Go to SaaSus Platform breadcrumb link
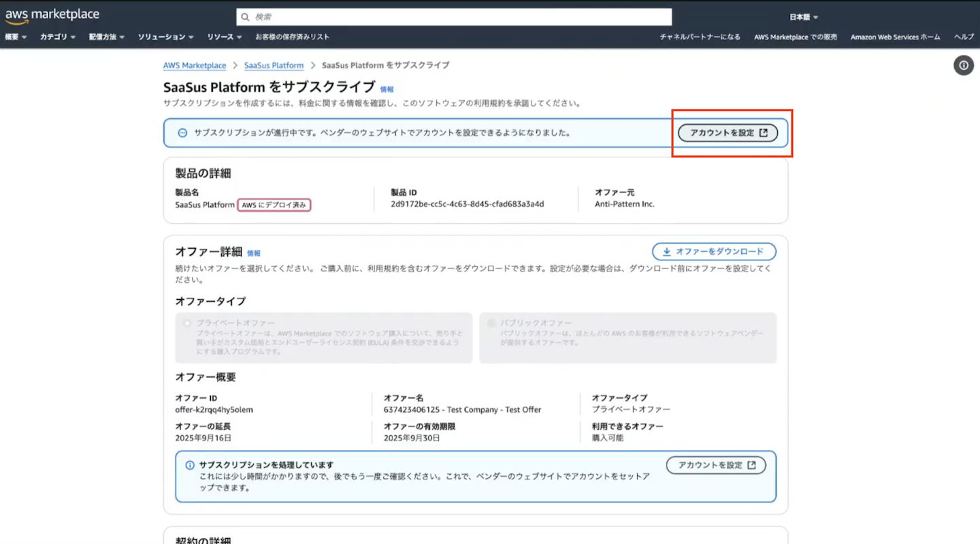 (274, 65)
